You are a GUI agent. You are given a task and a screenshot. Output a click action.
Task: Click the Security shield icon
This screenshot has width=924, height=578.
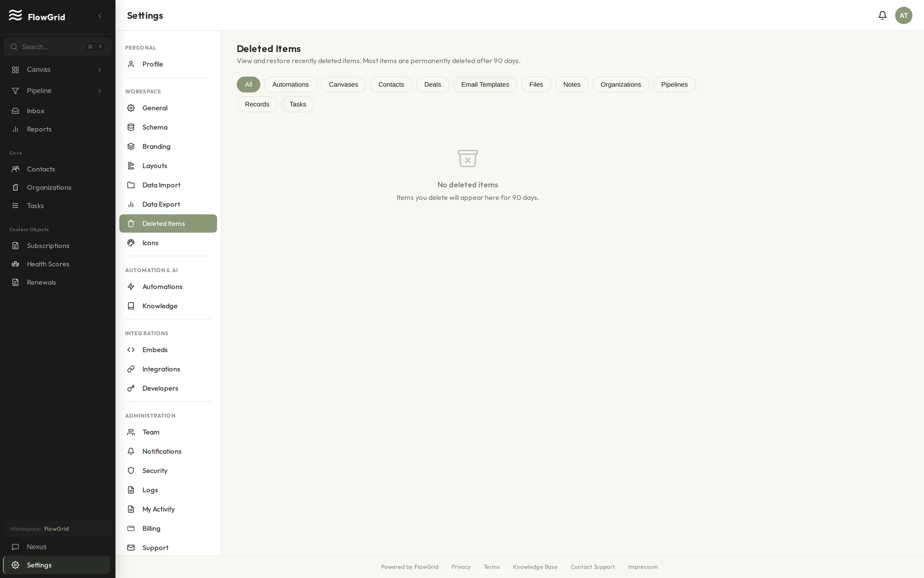(131, 471)
